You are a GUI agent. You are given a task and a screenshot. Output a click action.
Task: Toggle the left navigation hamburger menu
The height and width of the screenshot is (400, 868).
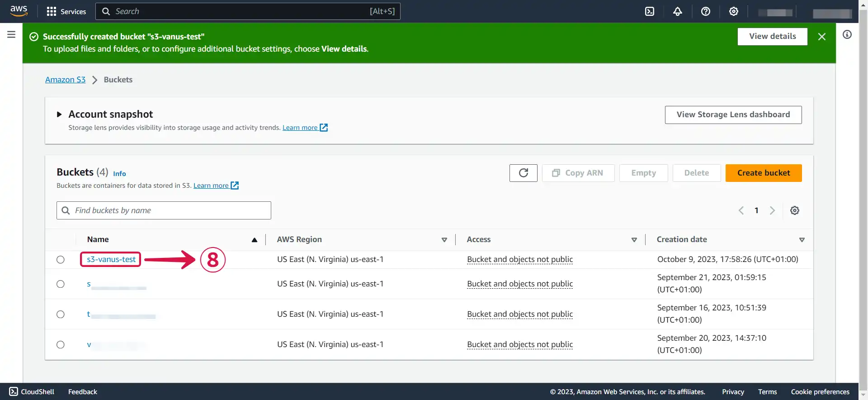point(11,34)
